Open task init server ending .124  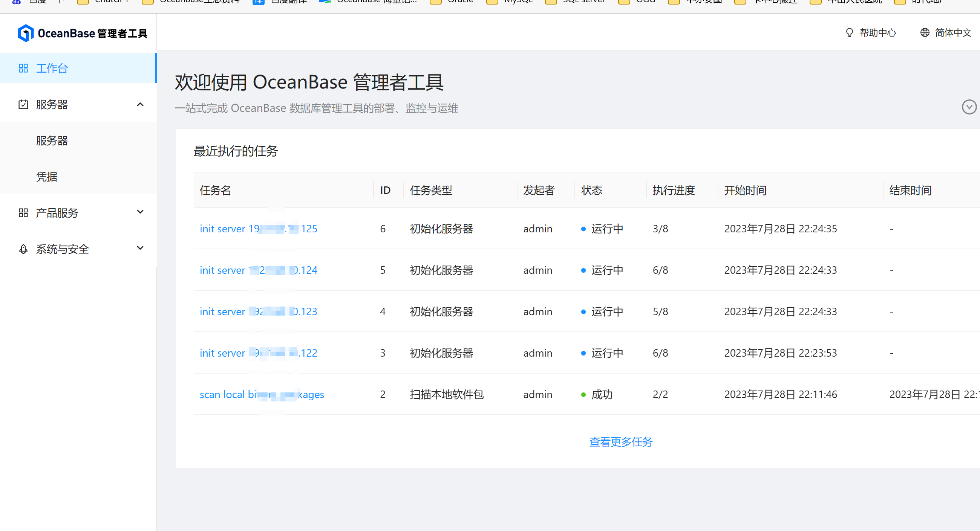coord(258,270)
